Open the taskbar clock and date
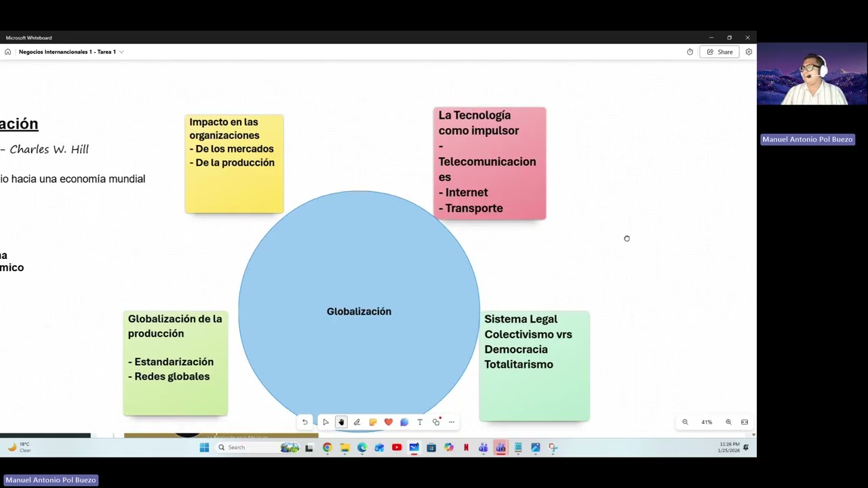868x488 pixels. click(x=730, y=447)
